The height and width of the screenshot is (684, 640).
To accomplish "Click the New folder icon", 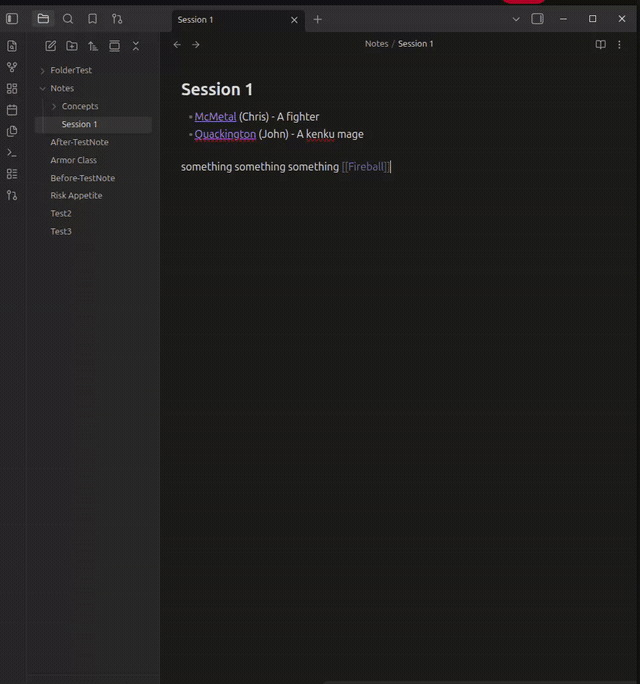I will point(72,46).
